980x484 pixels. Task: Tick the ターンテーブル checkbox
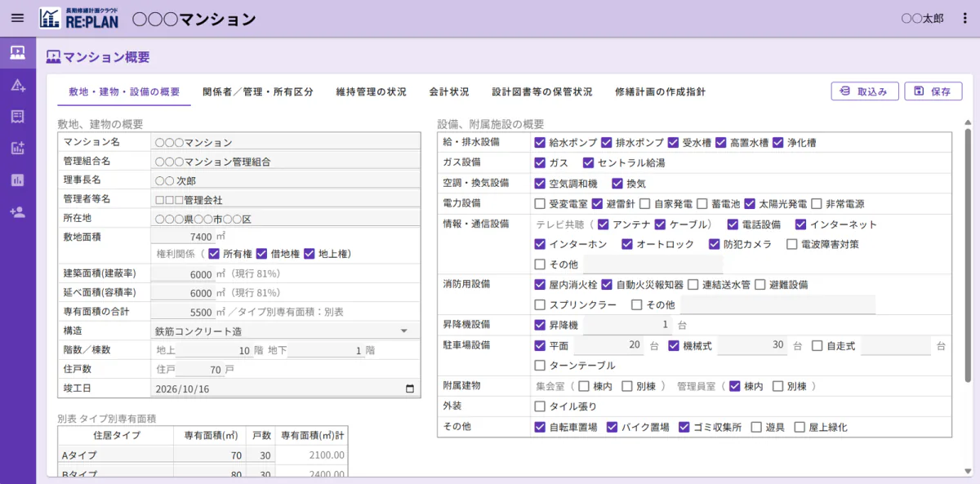pos(540,365)
